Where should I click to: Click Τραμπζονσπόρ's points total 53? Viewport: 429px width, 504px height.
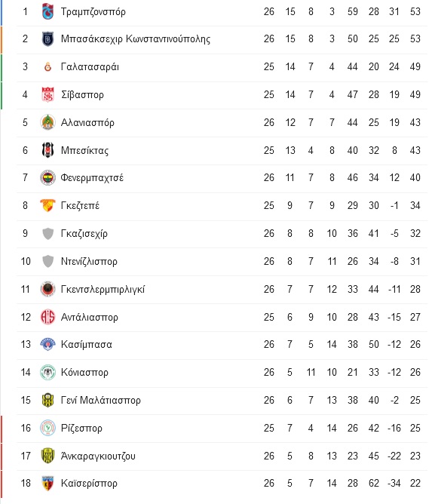[x=415, y=11]
